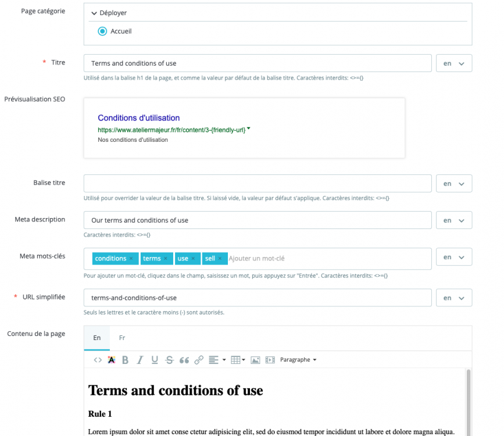The image size is (504, 436).
Task: Toggle italic formatting in editor
Action: tap(140, 360)
